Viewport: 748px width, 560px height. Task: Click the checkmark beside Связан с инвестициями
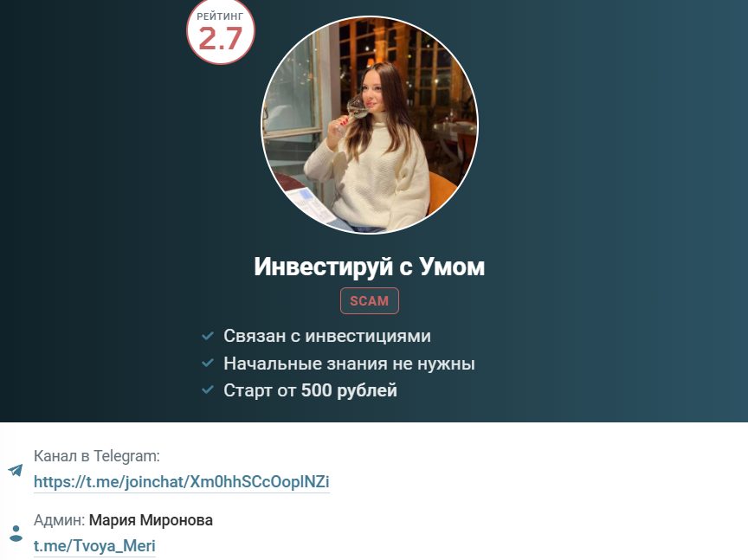tap(208, 336)
